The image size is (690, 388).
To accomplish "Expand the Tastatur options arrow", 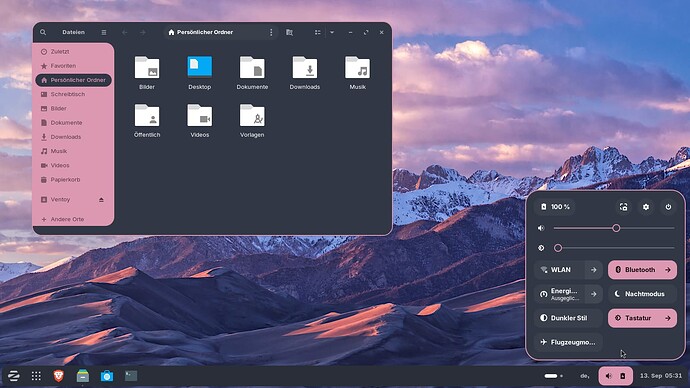I will tap(668, 318).
